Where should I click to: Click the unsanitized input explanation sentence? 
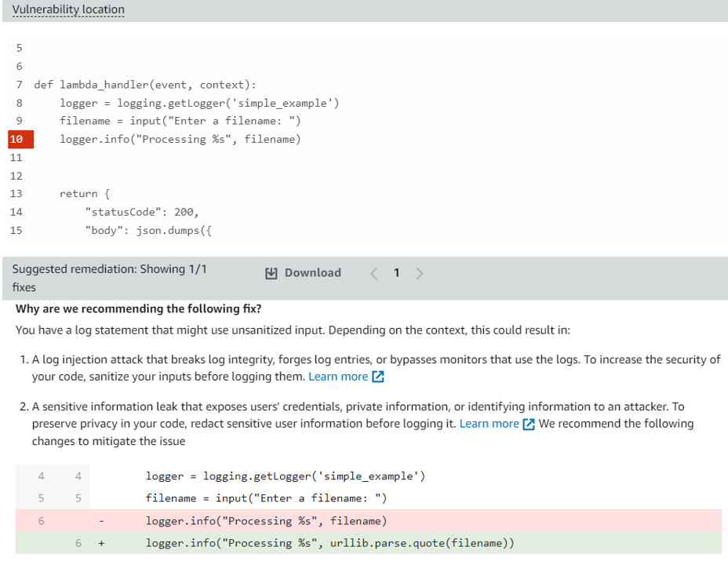point(293,330)
